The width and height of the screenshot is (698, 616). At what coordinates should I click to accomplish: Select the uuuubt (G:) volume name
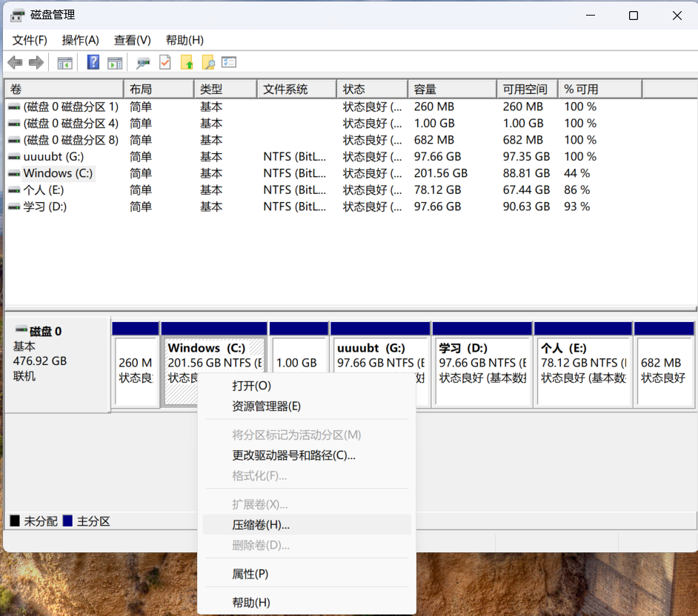pos(53,157)
